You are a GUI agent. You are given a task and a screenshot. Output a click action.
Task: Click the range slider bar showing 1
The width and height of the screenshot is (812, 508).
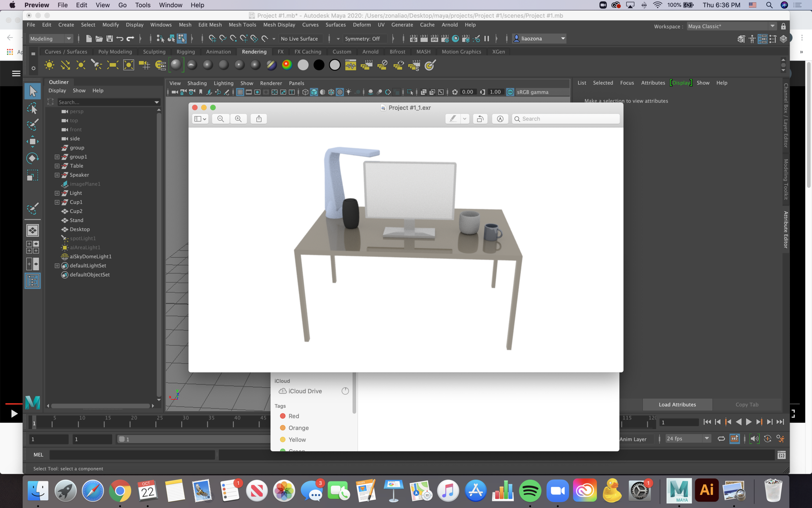pos(193,439)
